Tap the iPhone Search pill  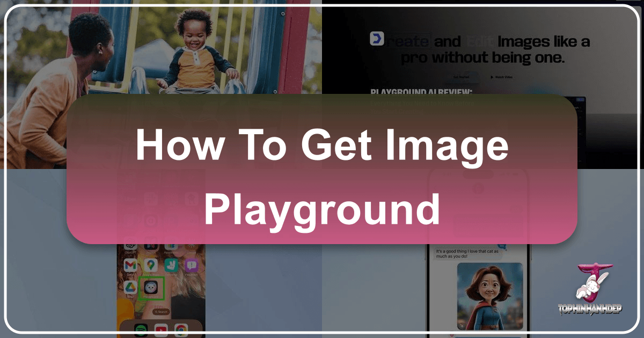point(161,312)
